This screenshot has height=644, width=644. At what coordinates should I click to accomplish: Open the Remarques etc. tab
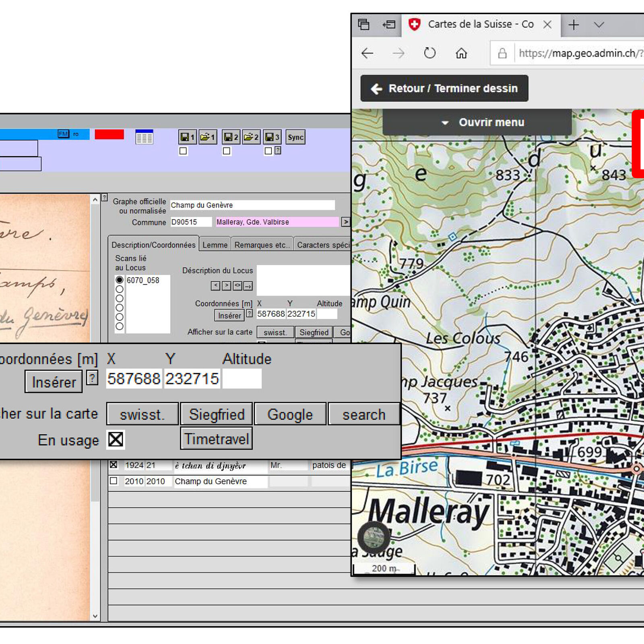tap(262, 245)
